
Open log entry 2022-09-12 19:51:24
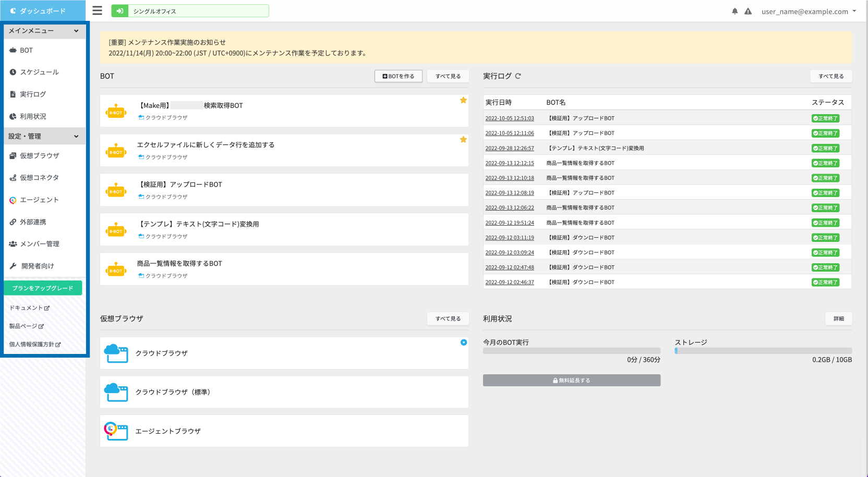coord(510,223)
